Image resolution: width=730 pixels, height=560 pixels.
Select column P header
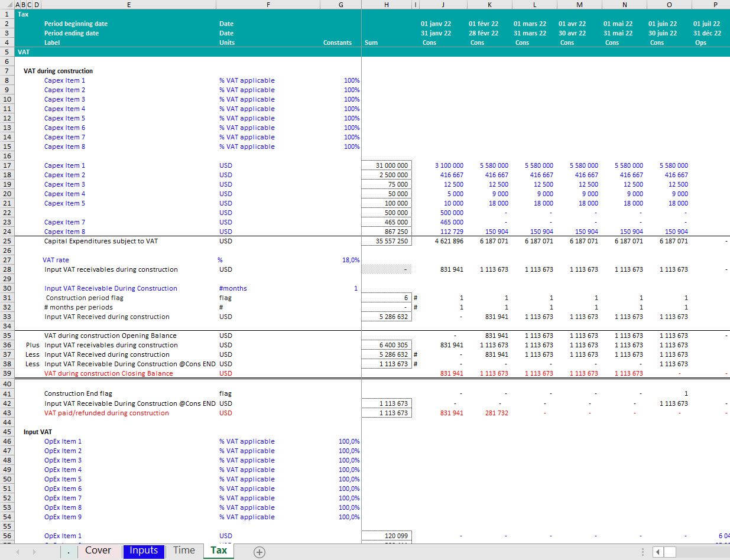(715, 5)
